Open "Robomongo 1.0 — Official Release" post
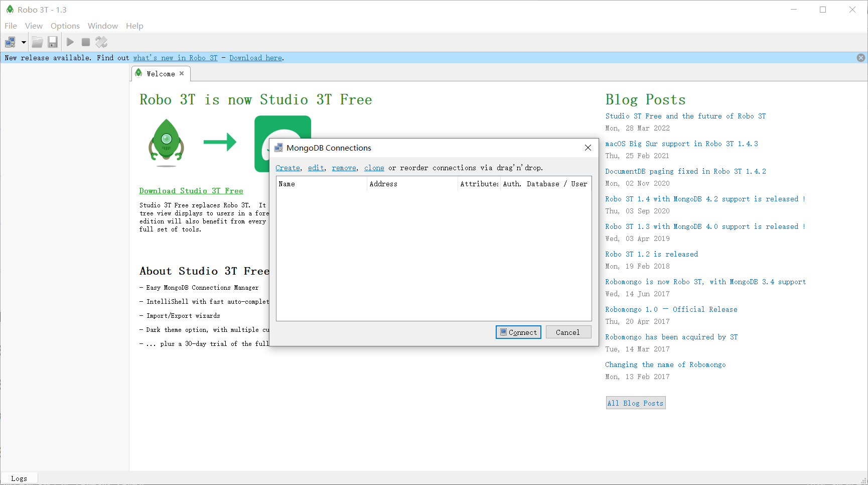Viewport: 868px width, 485px height. tap(671, 309)
